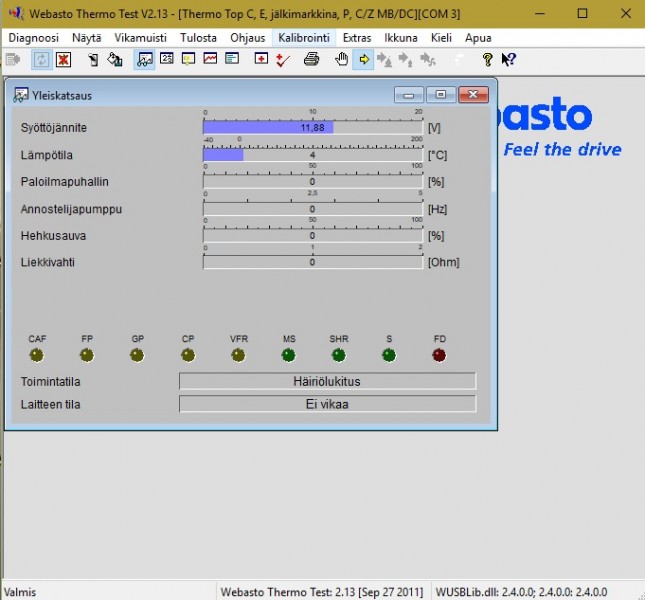The height and width of the screenshot is (600, 645).
Task: Click the yellow arrow toolbar icon
Action: click(x=364, y=60)
